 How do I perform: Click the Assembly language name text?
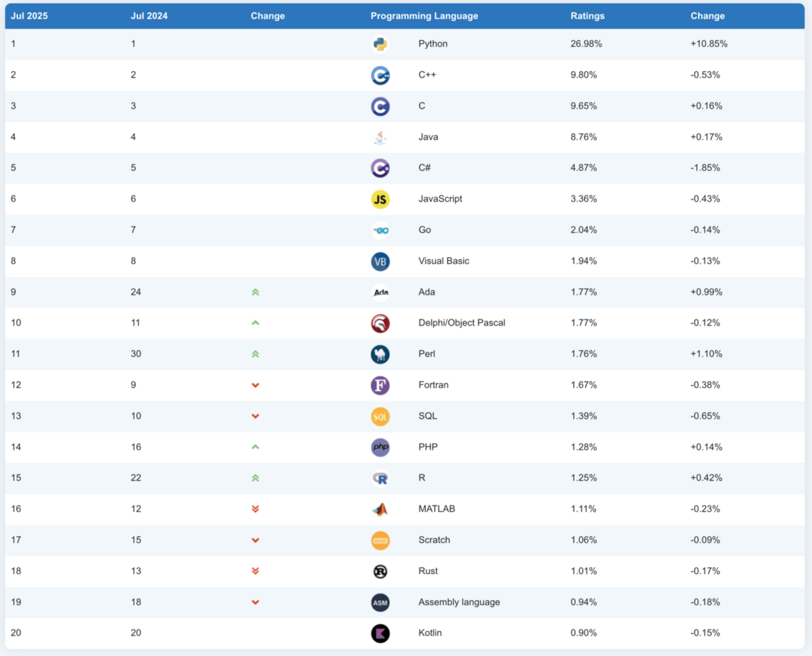pos(459,602)
